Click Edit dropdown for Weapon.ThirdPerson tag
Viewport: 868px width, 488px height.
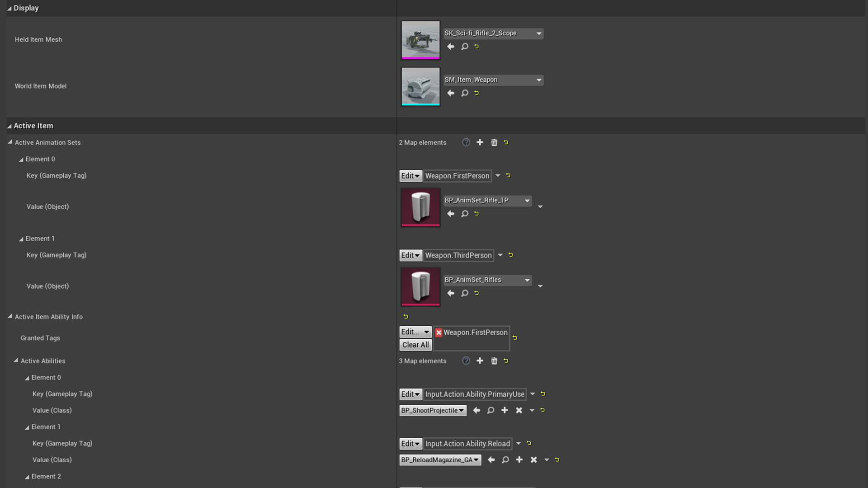click(x=410, y=254)
